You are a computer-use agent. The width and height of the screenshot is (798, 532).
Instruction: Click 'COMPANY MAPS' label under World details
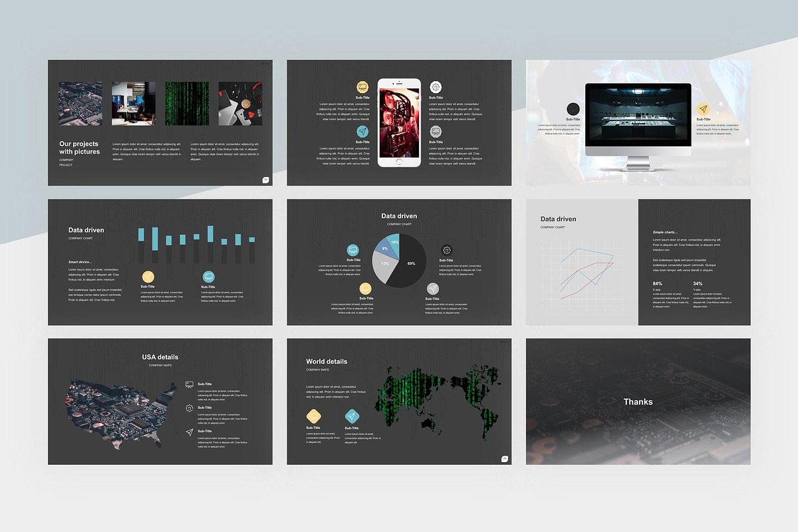pyautogui.click(x=318, y=370)
